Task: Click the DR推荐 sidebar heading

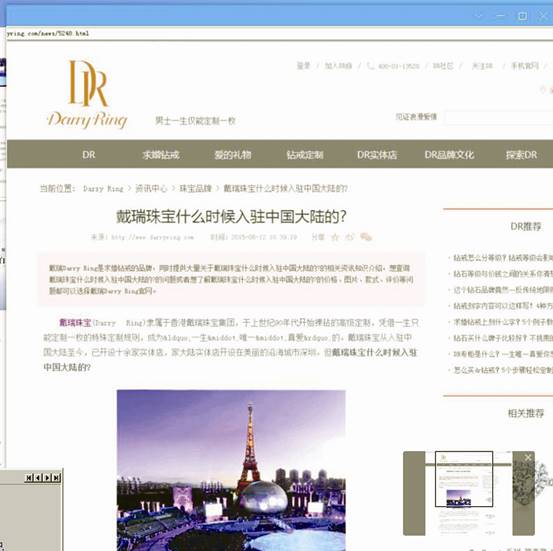Action: pos(525,226)
